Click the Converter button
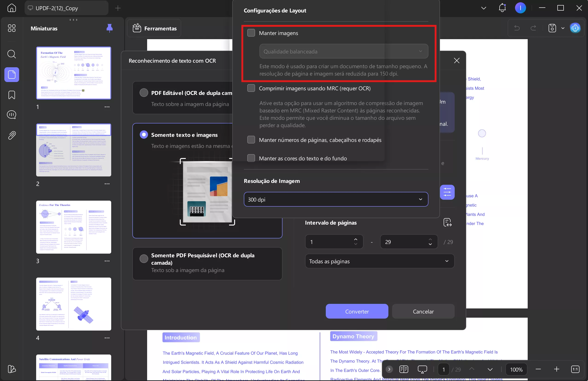588x381 pixels. [357, 311]
